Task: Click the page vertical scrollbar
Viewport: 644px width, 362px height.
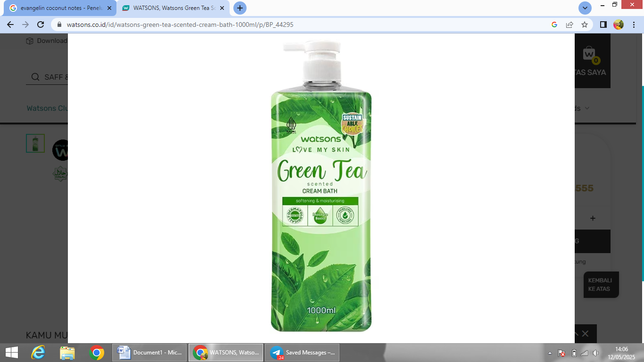Action: coord(642,184)
